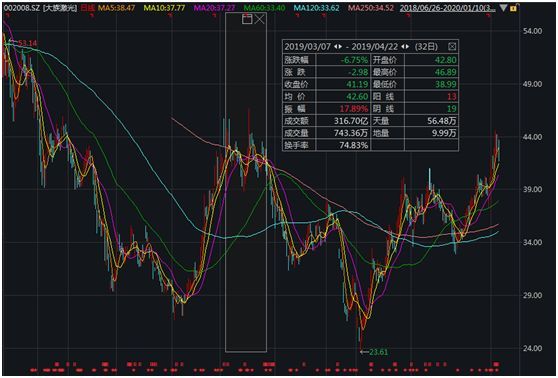
Task: Click the 29.00 price axis label
Action: 532,295
